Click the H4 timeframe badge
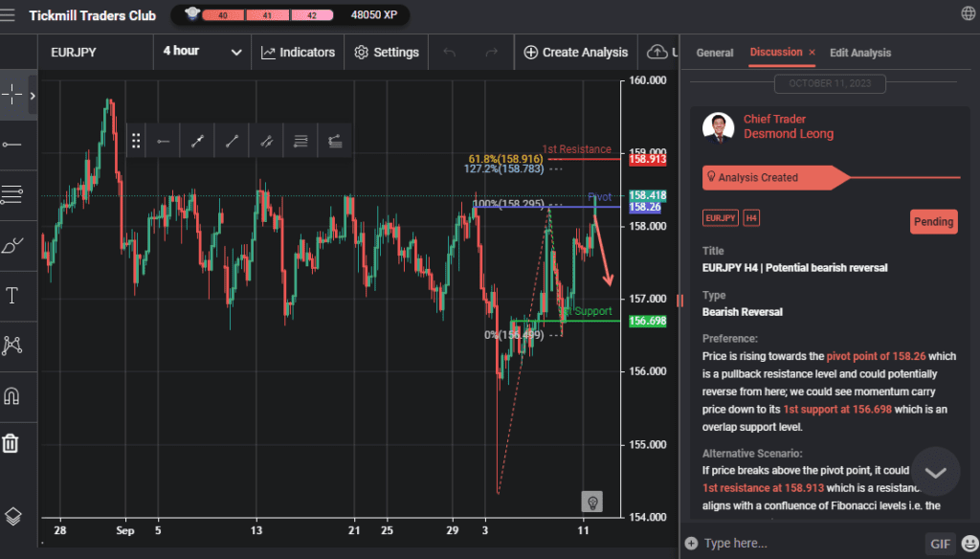 tap(751, 218)
